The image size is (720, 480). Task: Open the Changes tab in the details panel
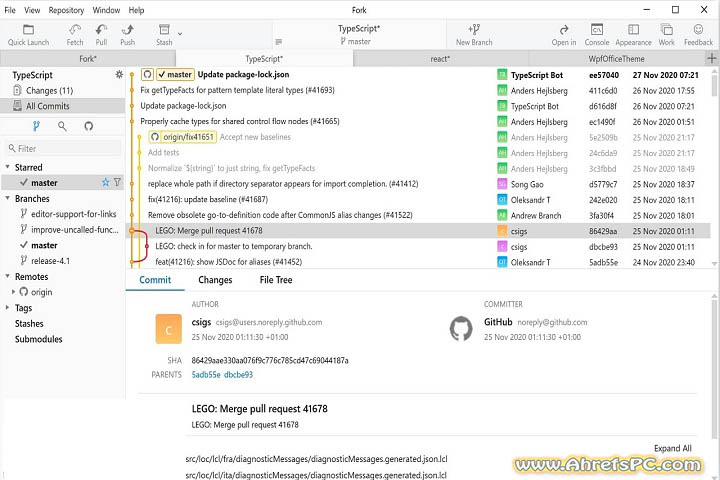[x=215, y=280]
